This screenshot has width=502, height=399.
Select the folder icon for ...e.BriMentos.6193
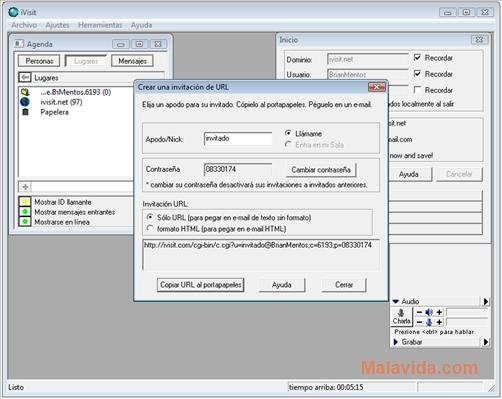25,92
